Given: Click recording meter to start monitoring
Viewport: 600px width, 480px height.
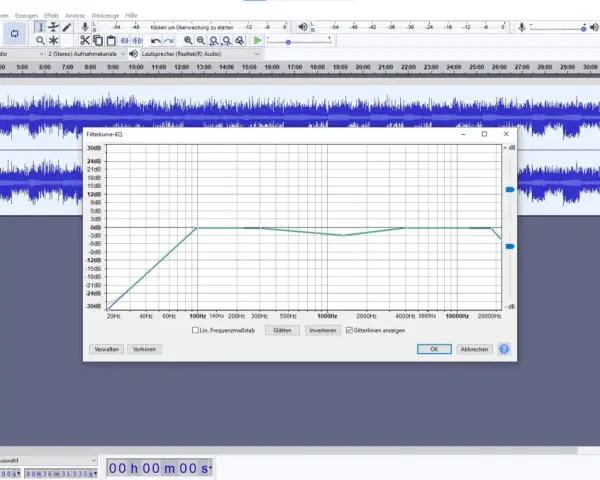Looking at the screenshot, I should [x=190, y=27].
